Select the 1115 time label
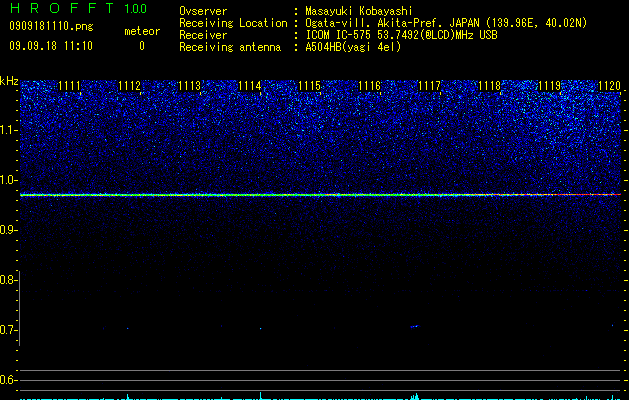Image resolution: width=629 pixels, height=400 pixels. [x=310, y=86]
